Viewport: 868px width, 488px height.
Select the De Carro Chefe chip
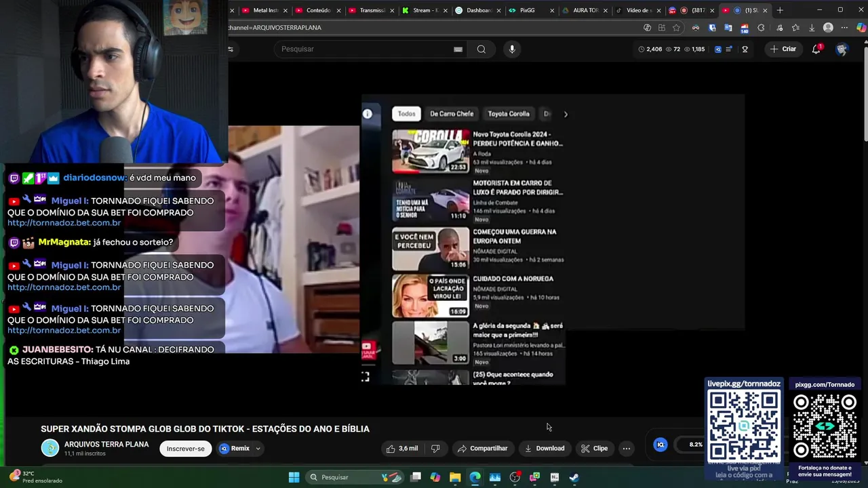(452, 114)
